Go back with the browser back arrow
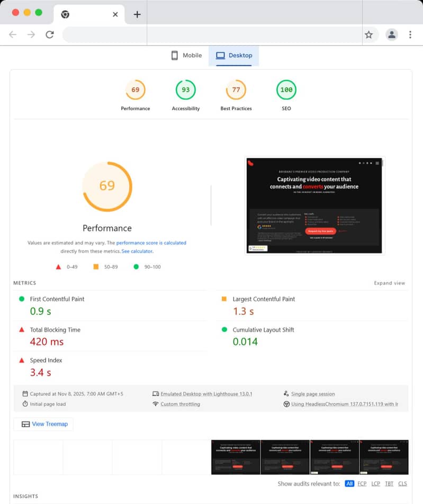The image size is (423, 504). [13, 34]
